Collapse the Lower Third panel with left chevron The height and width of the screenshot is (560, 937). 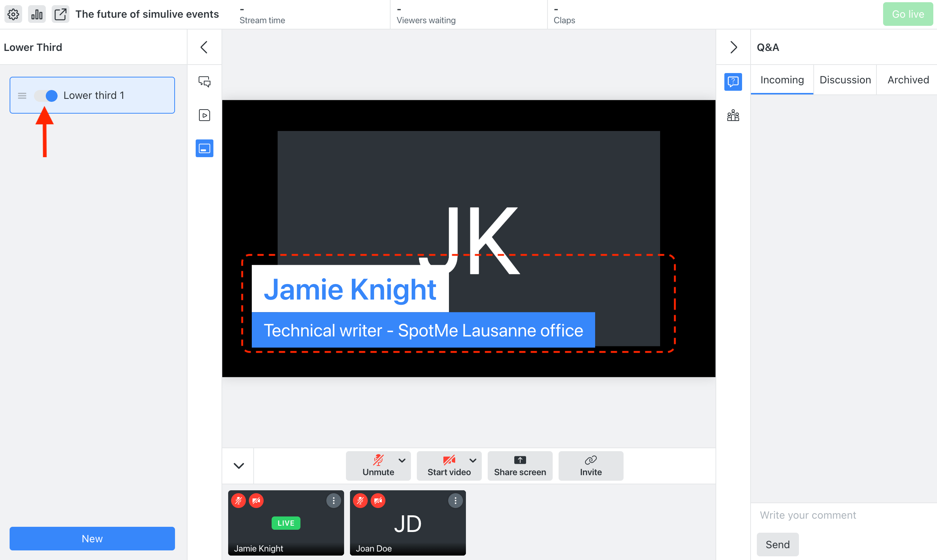(204, 47)
